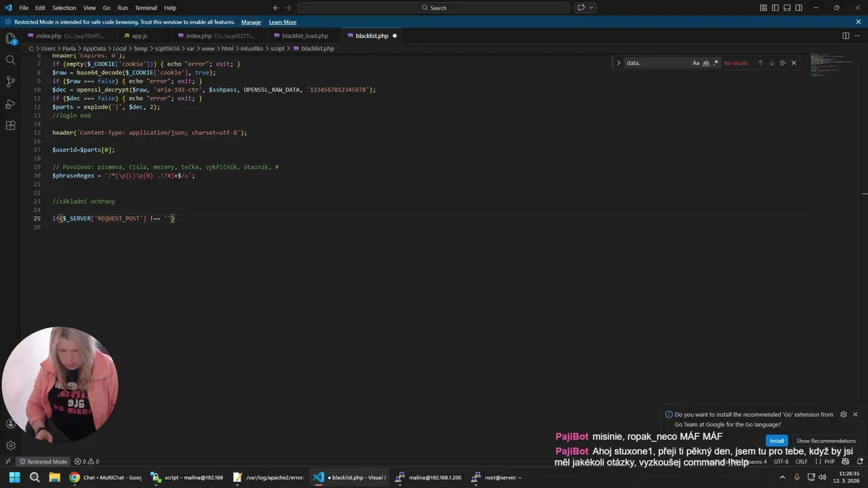868x488 pixels.
Task: Close the find widget
Action: (x=793, y=63)
